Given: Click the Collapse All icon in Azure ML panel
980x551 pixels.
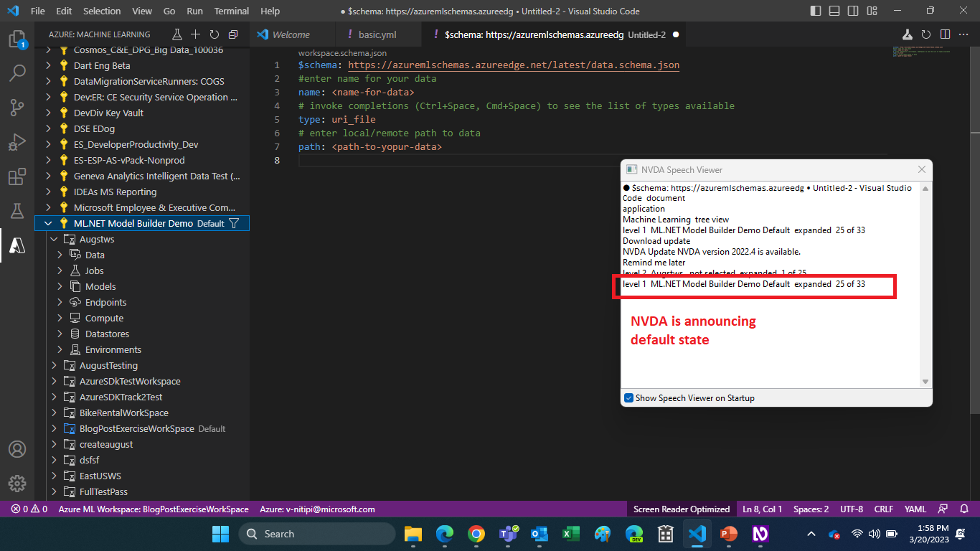Looking at the screenshot, I should point(232,34).
